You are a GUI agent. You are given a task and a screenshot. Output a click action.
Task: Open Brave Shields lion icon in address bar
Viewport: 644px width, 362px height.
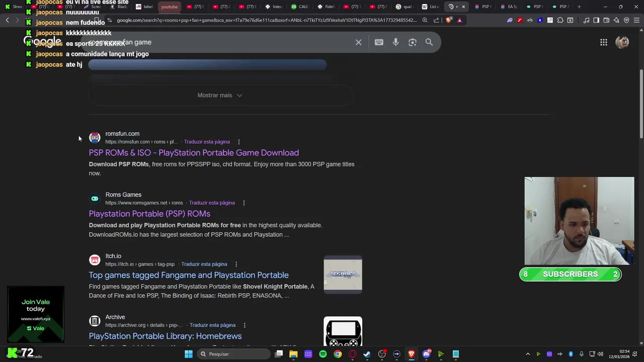coord(449,20)
